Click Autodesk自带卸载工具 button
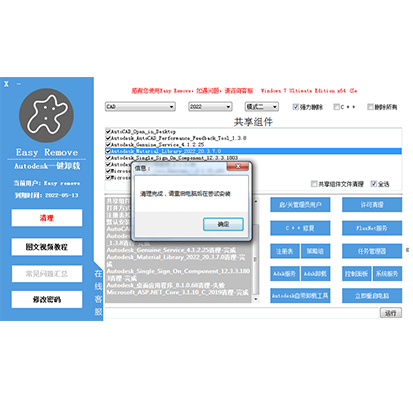 300,296
